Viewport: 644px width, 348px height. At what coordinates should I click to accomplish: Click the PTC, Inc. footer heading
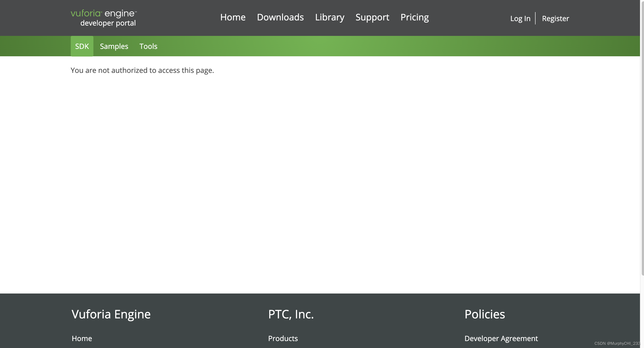(291, 314)
